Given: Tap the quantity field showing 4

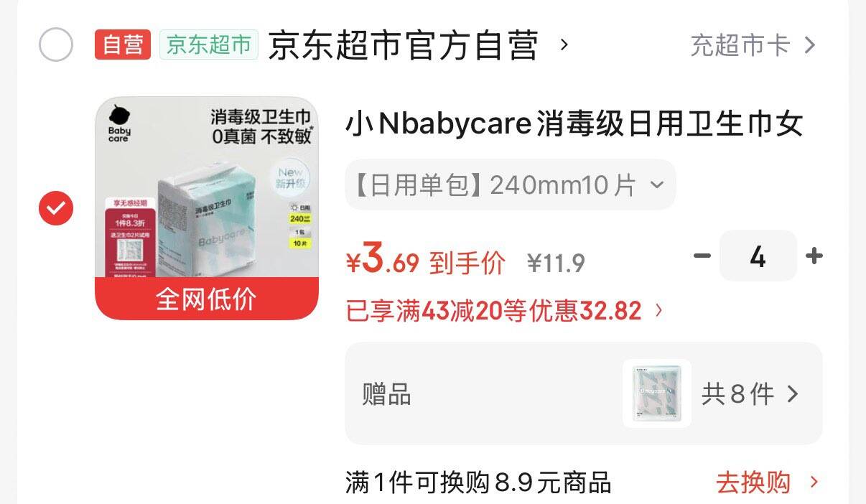Looking at the screenshot, I should [758, 256].
